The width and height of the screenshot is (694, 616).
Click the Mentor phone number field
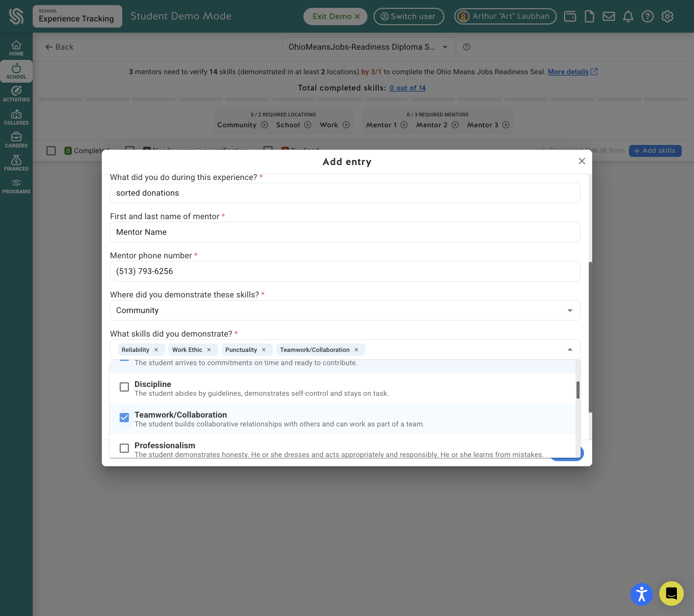pos(345,271)
